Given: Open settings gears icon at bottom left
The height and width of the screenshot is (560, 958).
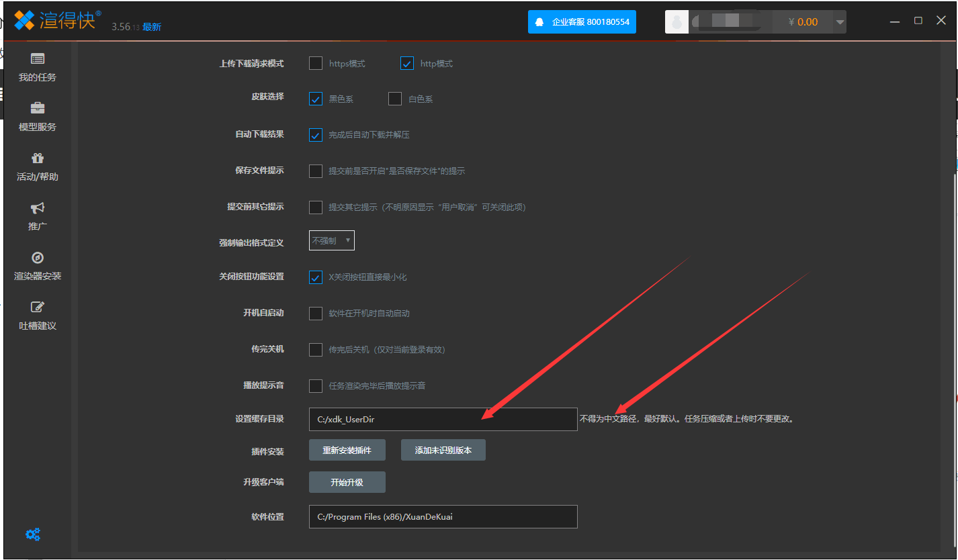Looking at the screenshot, I should [x=33, y=534].
